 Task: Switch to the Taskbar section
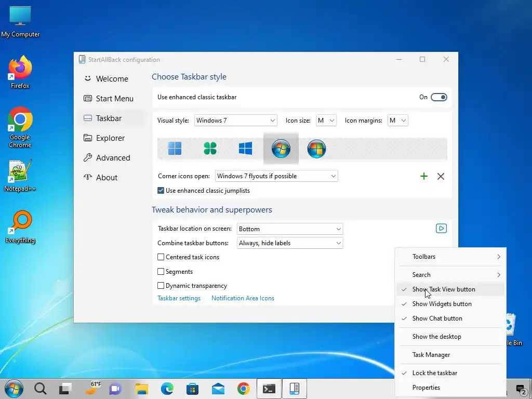112,118
